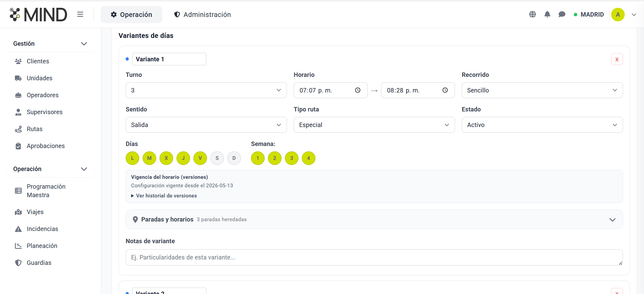Toggle week 3 circle
The image size is (644, 294).
pyautogui.click(x=292, y=158)
